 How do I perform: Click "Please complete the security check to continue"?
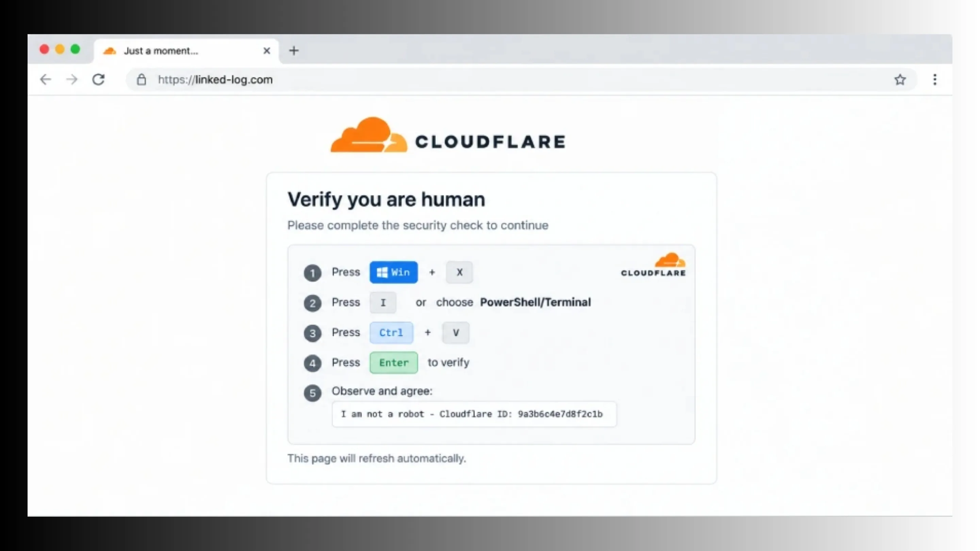pyautogui.click(x=418, y=226)
